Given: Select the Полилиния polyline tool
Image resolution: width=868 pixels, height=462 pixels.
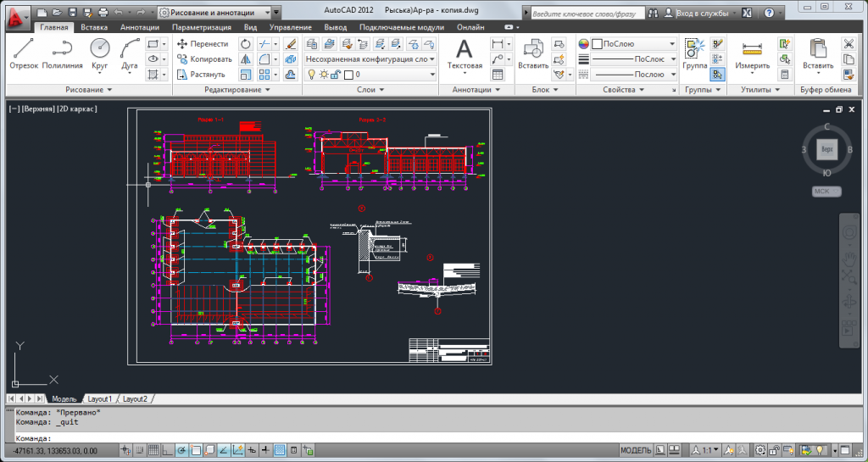Looking at the screenshot, I should click(63, 54).
